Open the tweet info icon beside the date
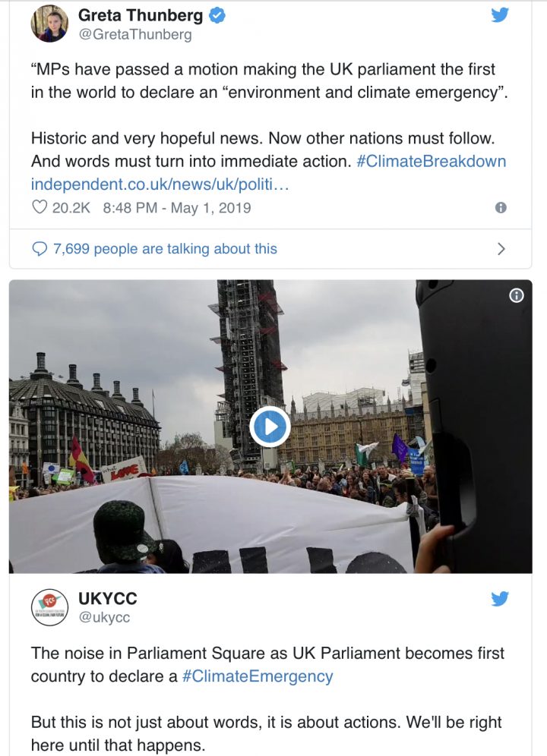Screen dimensions: 547x756 click(501, 207)
